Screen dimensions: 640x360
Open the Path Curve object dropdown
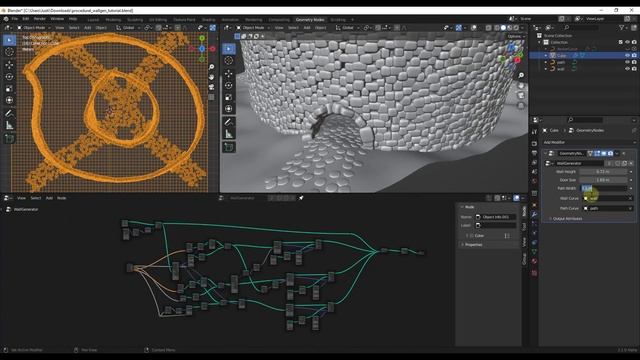click(608, 208)
